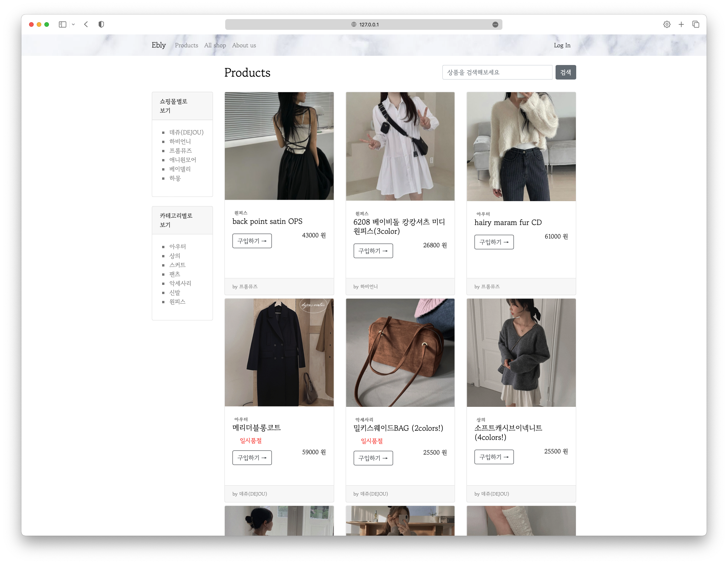Open the back point satin OPS product image

pyautogui.click(x=279, y=146)
